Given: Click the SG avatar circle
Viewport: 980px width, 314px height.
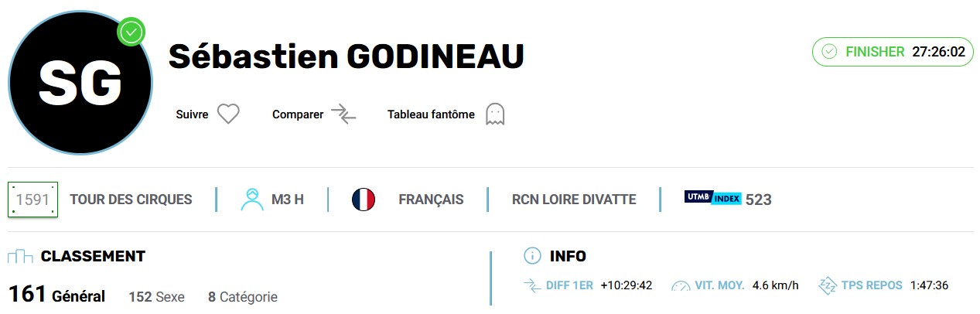Looking at the screenshot, I should point(80,83).
